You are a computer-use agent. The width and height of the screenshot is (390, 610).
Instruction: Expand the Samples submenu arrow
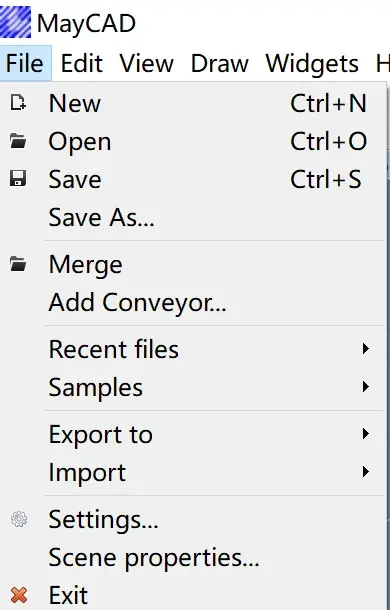pyautogui.click(x=365, y=387)
